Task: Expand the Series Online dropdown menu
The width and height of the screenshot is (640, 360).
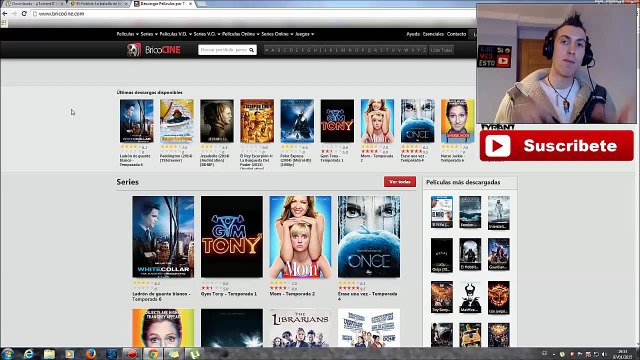Action: (x=277, y=34)
